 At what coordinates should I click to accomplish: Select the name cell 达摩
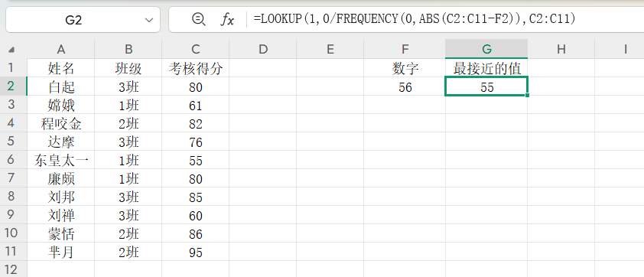pyautogui.click(x=60, y=142)
